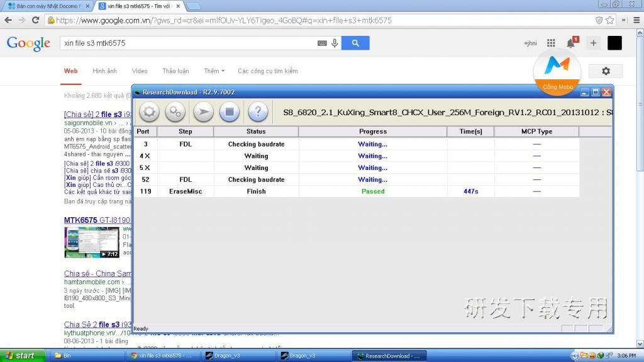Open Google notifications bell
This screenshot has width=644, height=362.
[572, 42]
